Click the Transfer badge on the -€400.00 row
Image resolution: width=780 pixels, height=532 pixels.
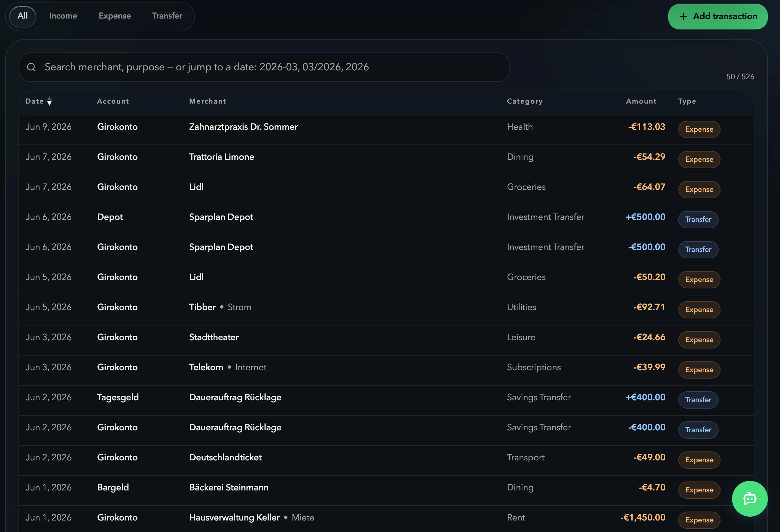(698, 430)
